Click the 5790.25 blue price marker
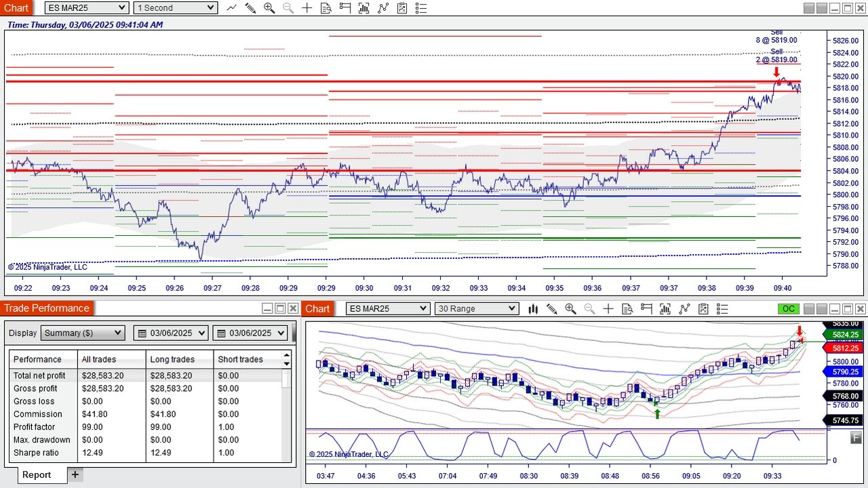 [844, 371]
